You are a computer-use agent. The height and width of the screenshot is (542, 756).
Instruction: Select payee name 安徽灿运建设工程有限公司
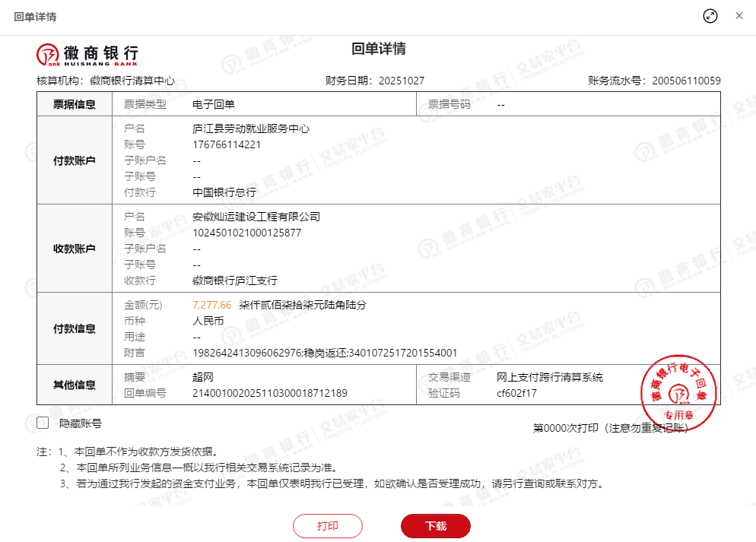(256, 217)
